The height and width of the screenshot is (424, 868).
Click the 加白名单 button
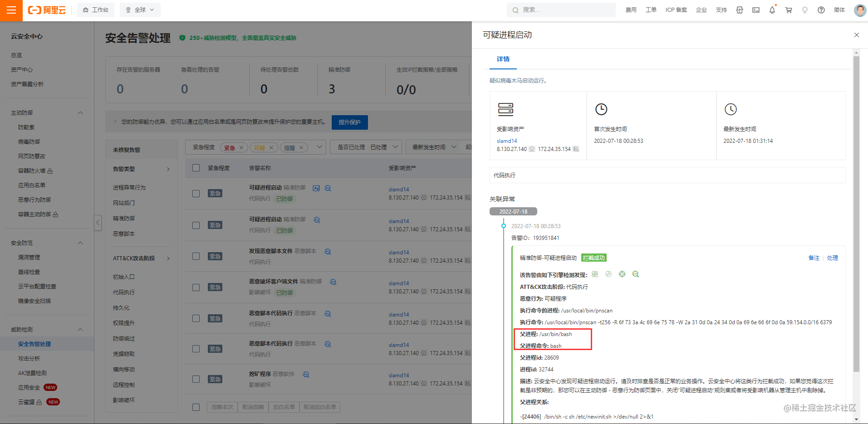pyautogui.click(x=284, y=407)
